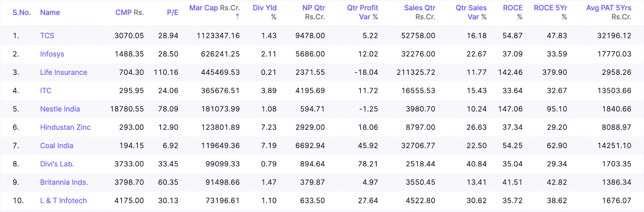
Task: Sort by the P/E column header
Action: click(172, 12)
